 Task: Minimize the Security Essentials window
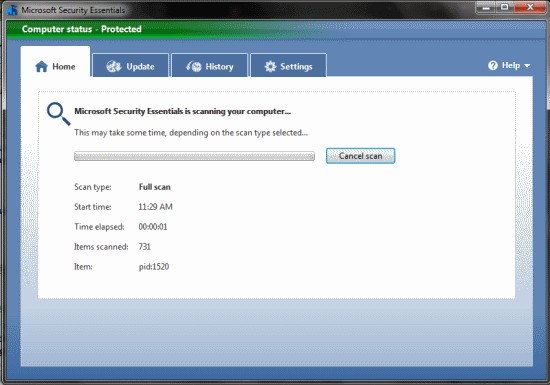tap(486, 7)
